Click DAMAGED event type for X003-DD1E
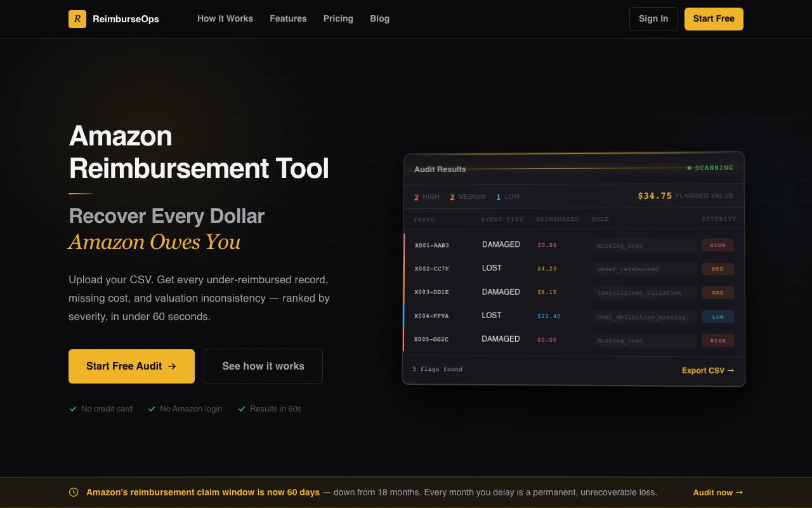Viewport: 812px width, 508px height. pyautogui.click(x=501, y=292)
